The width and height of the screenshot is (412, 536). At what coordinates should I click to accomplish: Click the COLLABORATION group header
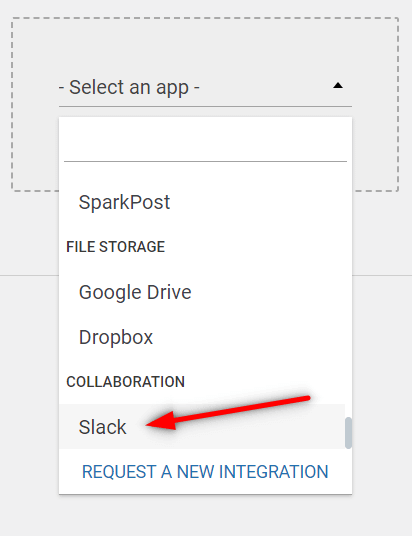click(125, 382)
